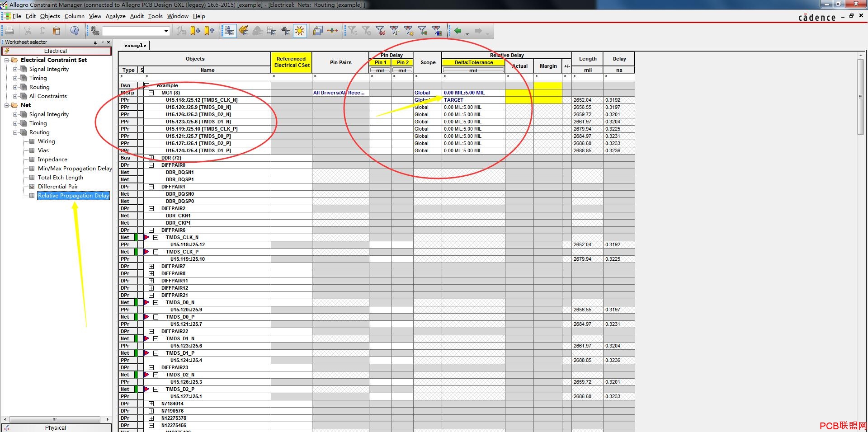Click the first grey filter funnel icon
The height and width of the screenshot is (432, 868).
(x=353, y=31)
